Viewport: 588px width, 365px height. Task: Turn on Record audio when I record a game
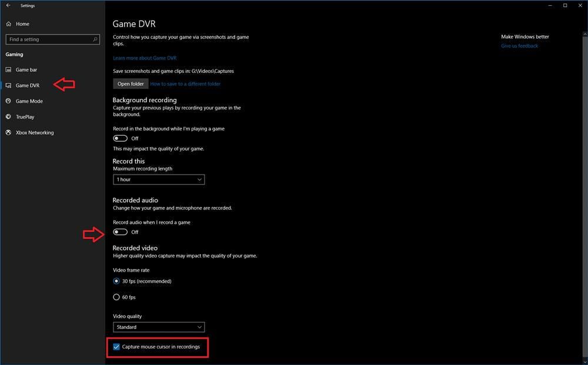[120, 232]
